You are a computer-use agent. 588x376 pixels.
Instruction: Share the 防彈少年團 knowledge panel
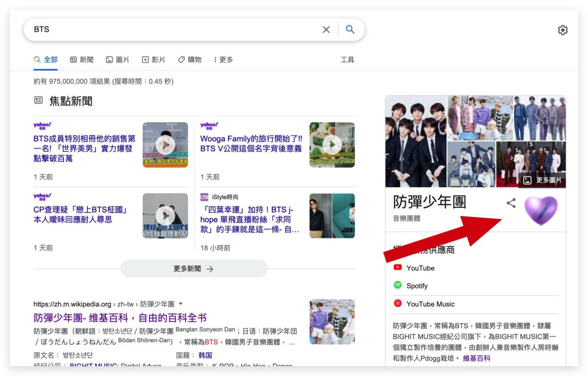pos(511,203)
